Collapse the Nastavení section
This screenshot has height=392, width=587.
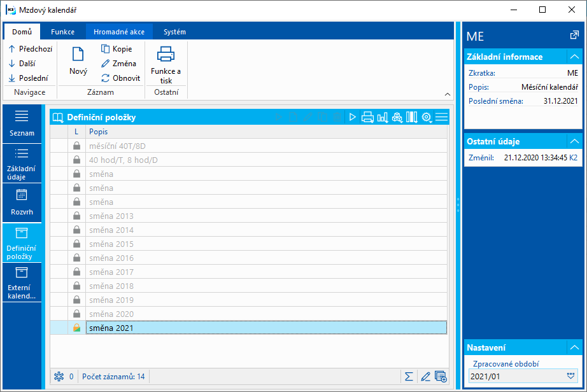(x=574, y=347)
